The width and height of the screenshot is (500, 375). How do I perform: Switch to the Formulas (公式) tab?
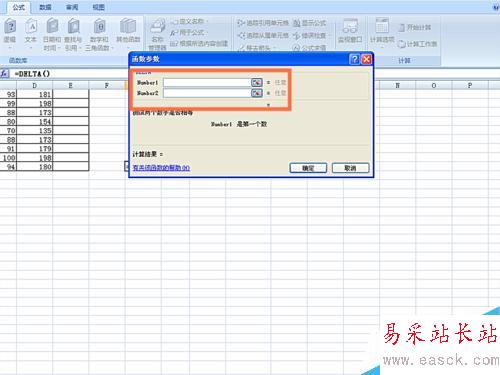click(19, 7)
